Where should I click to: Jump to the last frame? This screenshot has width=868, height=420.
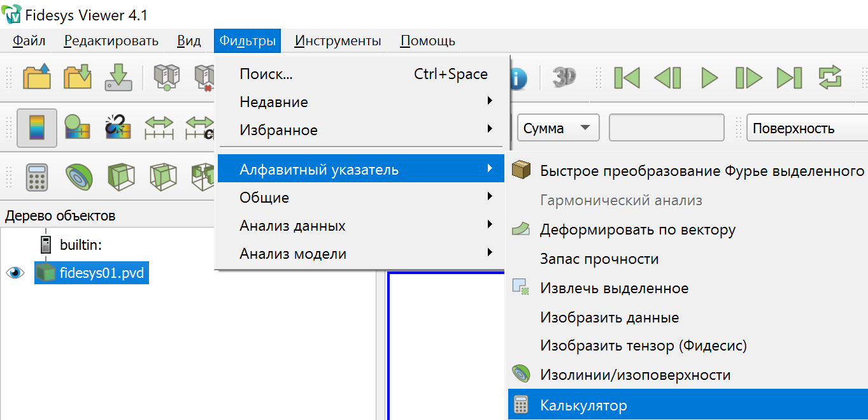tap(790, 78)
